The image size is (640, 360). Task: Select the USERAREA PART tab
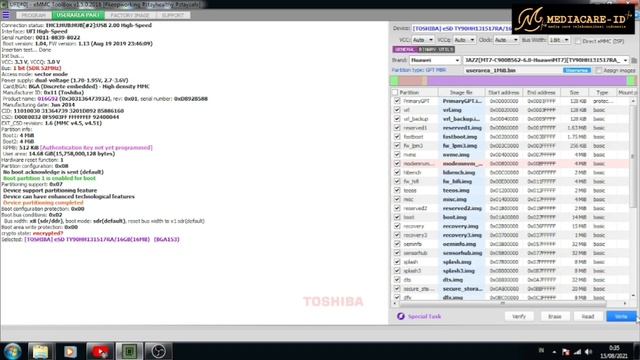coord(78,15)
